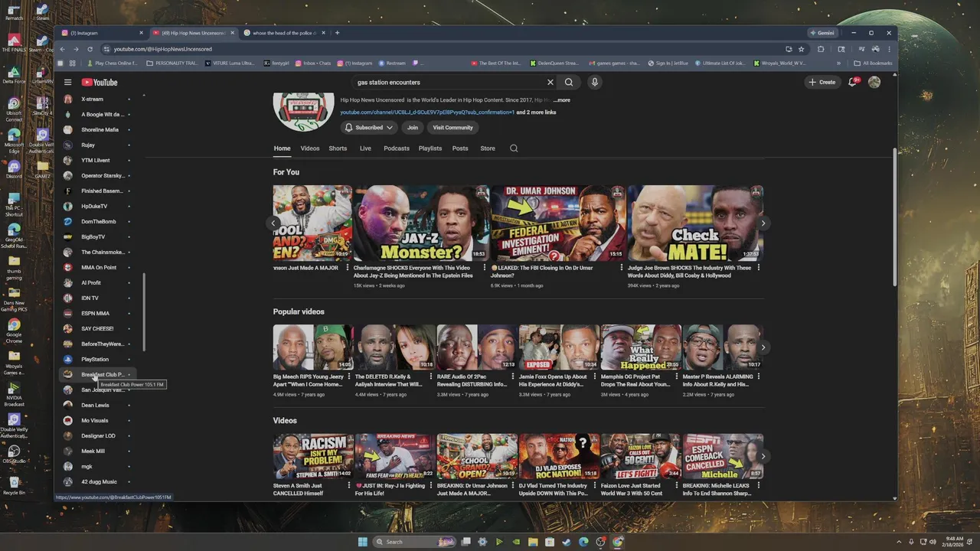This screenshot has height=551, width=980.
Task: Open NVIDIA Broadcast desktop icon
Action: (14, 393)
